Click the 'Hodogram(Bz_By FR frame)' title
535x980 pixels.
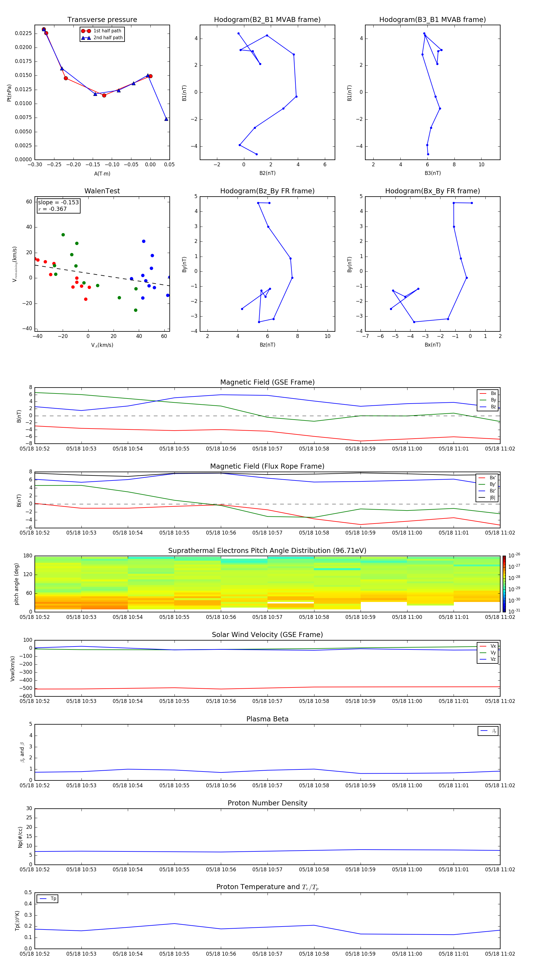point(267,191)
